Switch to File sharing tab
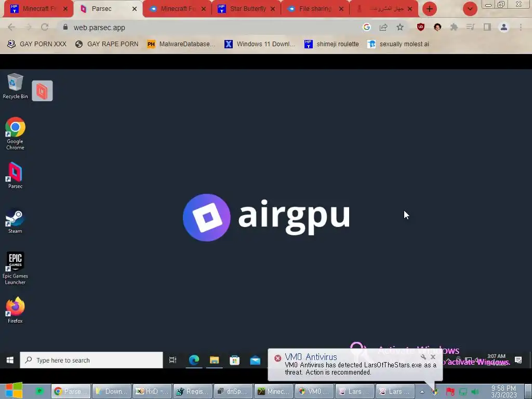Screen dimensions: 532x399 coord(315,9)
